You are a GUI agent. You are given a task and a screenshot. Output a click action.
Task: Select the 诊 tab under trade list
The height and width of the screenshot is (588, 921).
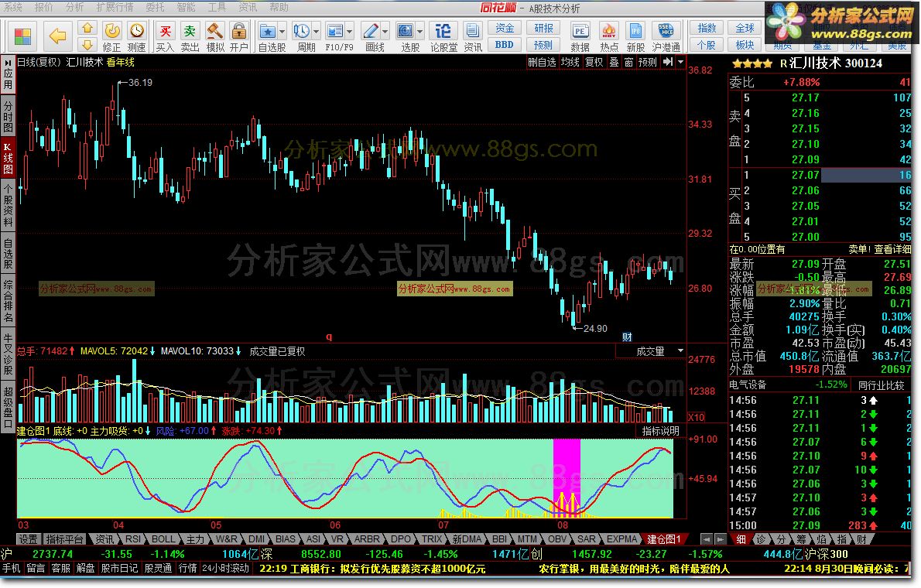tap(762, 538)
